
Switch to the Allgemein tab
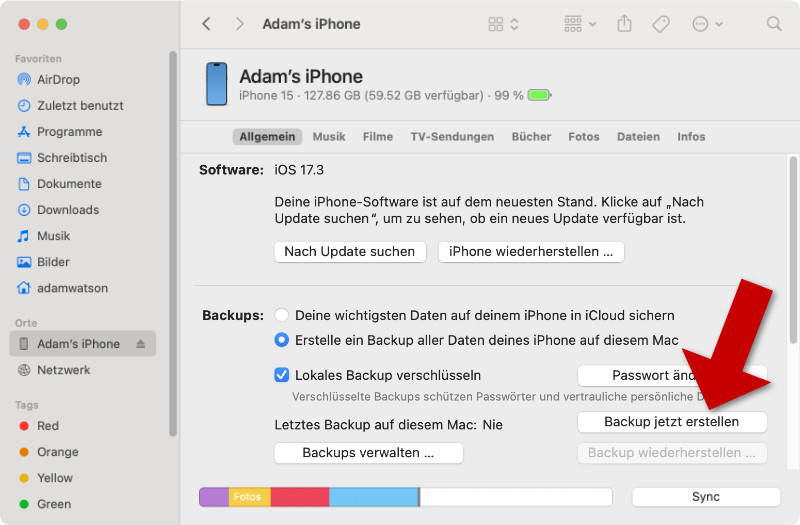click(x=267, y=137)
